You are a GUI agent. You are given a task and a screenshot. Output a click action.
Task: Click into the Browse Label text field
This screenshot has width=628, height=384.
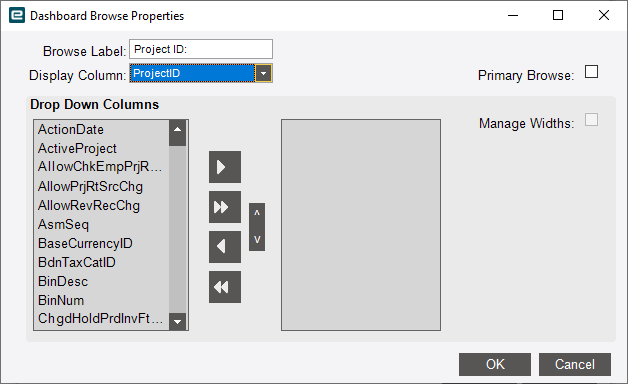[201, 49]
